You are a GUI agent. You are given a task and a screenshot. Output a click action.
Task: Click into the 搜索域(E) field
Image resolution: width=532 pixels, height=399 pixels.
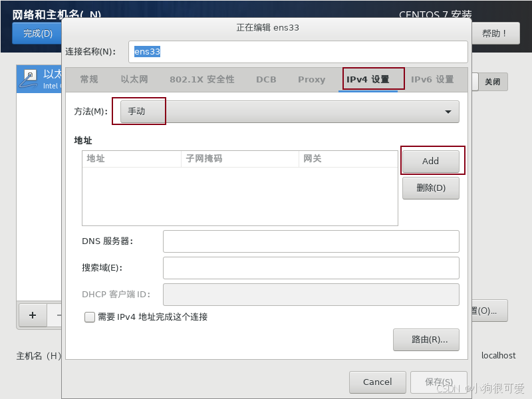[311, 268]
